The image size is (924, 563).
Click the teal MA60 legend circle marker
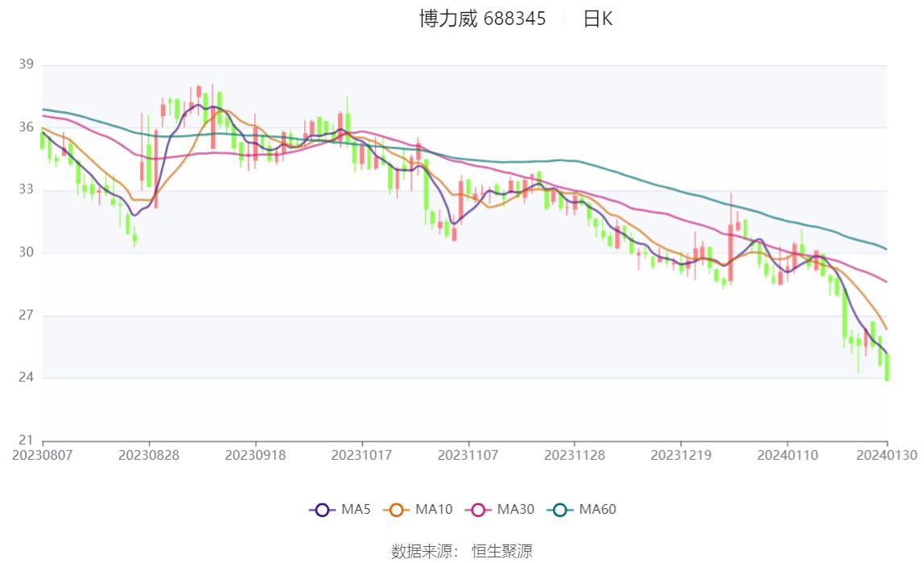click(560, 510)
